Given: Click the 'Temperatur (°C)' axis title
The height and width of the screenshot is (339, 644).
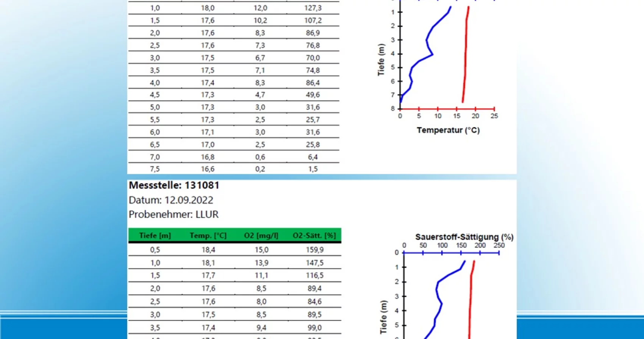Looking at the screenshot, I should (448, 130).
